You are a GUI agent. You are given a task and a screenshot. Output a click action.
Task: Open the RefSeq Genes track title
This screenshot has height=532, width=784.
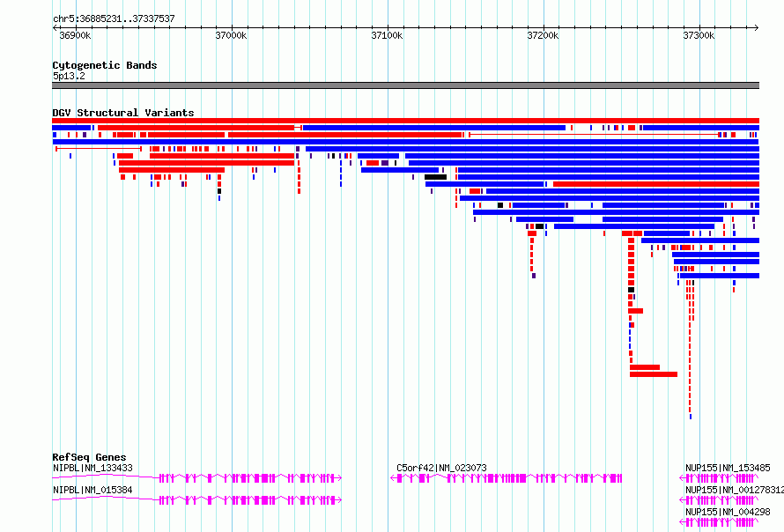pyautogui.click(x=90, y=457)
